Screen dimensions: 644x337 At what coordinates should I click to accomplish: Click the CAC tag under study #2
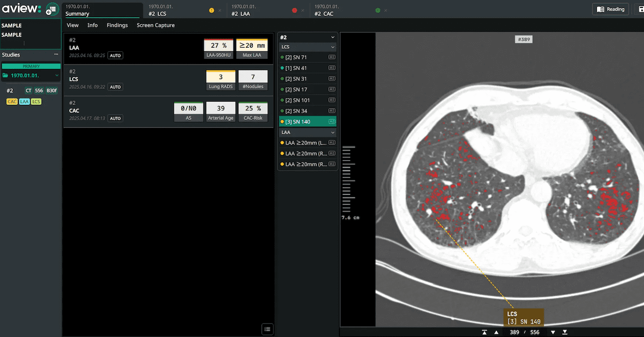coord(11,101)
